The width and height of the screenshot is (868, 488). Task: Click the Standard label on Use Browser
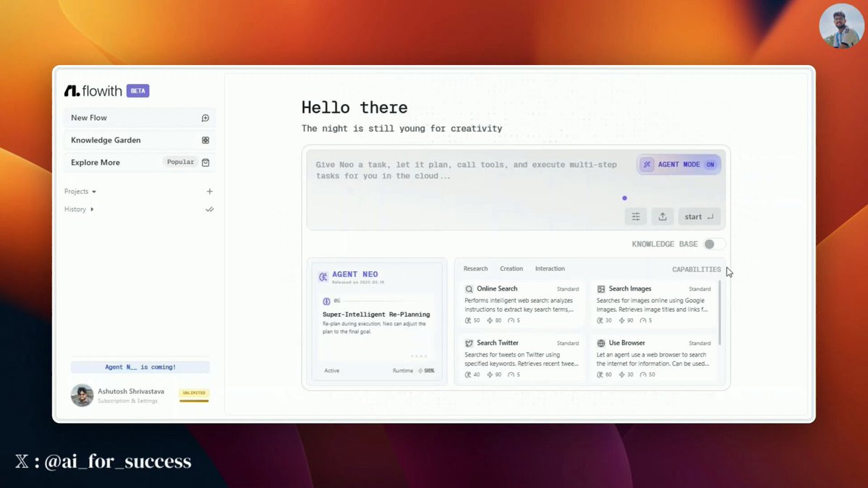[x=699, y=343]
